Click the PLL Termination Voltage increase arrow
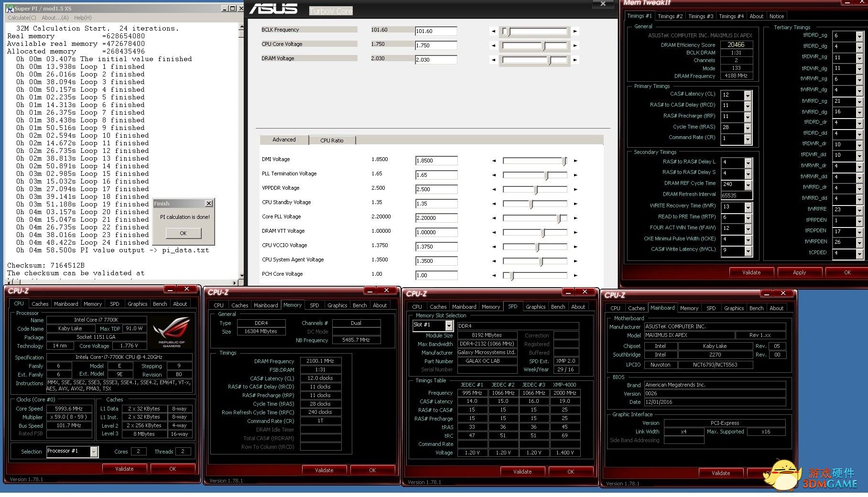The width and height of the screenshot is (868, 497). (x=575, y=175)
